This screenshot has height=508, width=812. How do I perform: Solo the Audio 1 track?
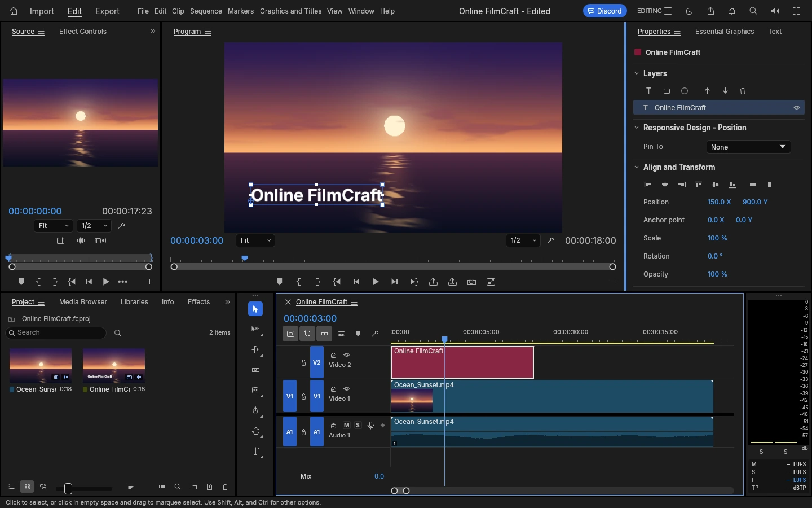pyautogui.click(x=358, y=425)
